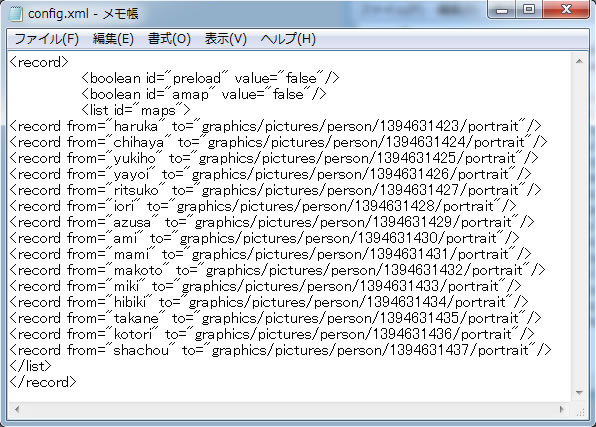Open the 編集(E) menu

click(x=113, y=39)
